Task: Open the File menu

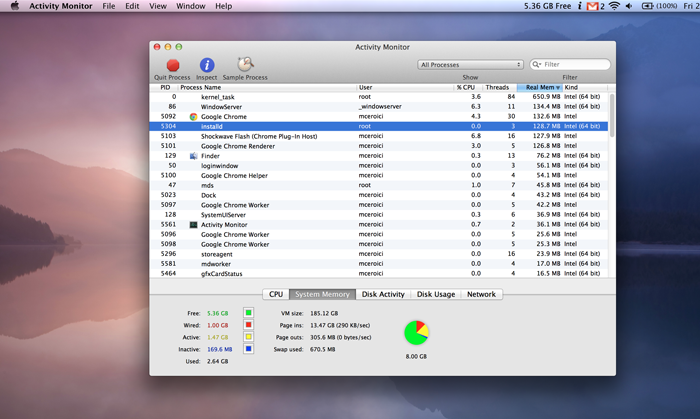Action: [x=108, y=6]
